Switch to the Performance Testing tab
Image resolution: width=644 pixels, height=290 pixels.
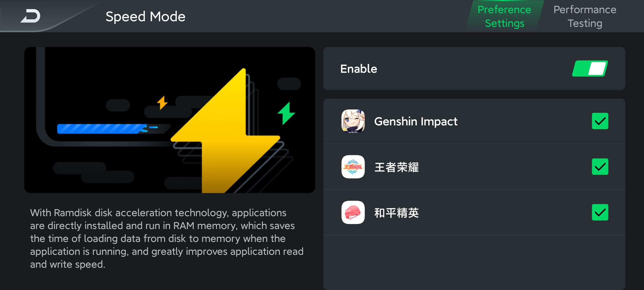pos(585,16)
